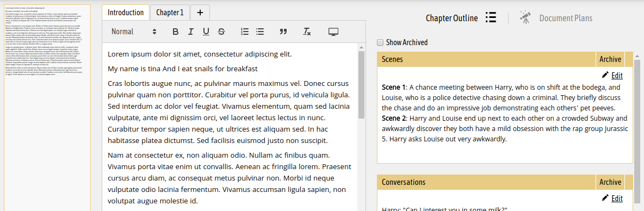644x211 pixels.
Task: Click the Scene 2 description text
Action: [x=505, y=129]
